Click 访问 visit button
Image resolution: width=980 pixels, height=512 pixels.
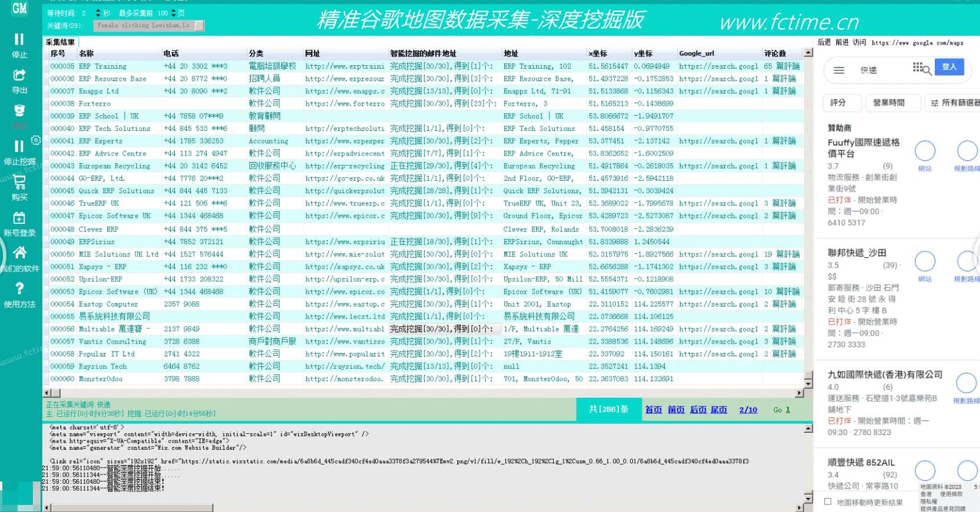860,42
